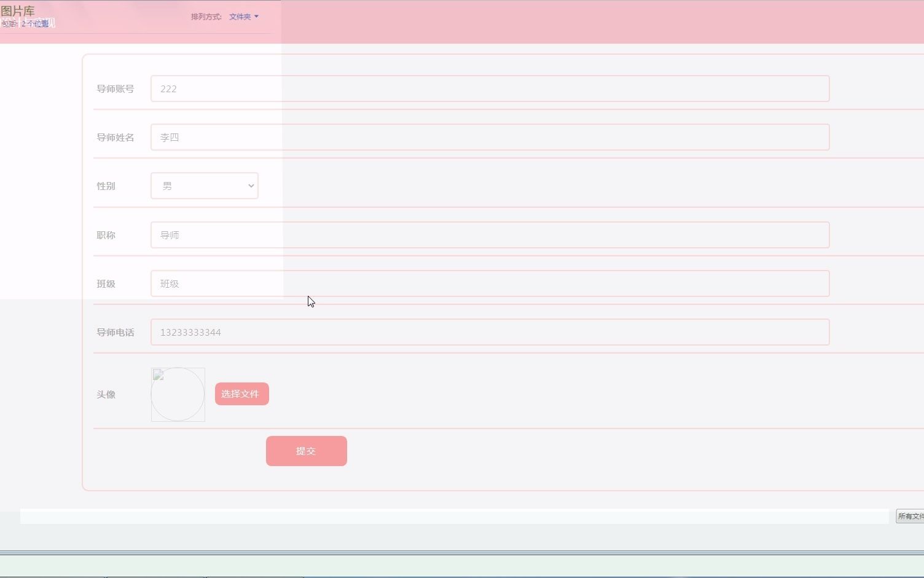Click the file name field in file dialog
924x578 pixels.
click(454, 517)
